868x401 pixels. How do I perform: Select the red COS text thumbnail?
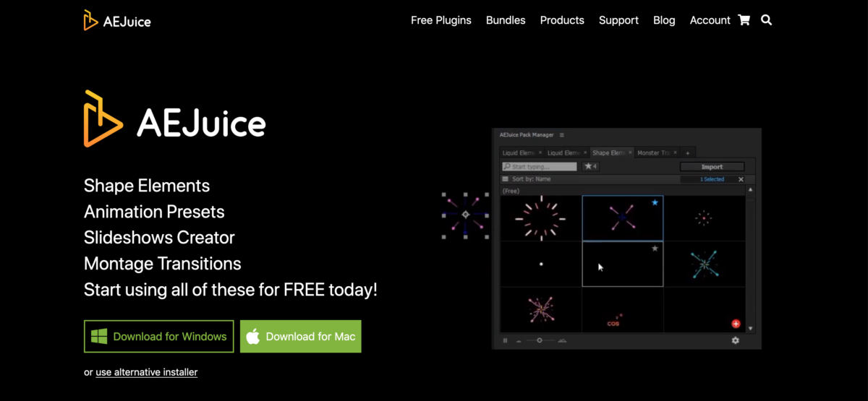(623, 309)
